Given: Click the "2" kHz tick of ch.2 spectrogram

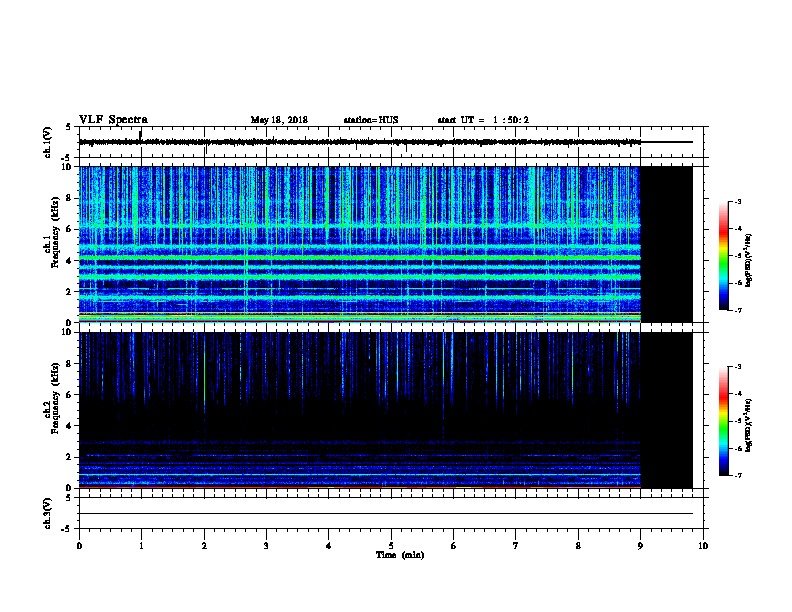Looking at the screenshot, I should pyautogui.click(x=70, y=457).
